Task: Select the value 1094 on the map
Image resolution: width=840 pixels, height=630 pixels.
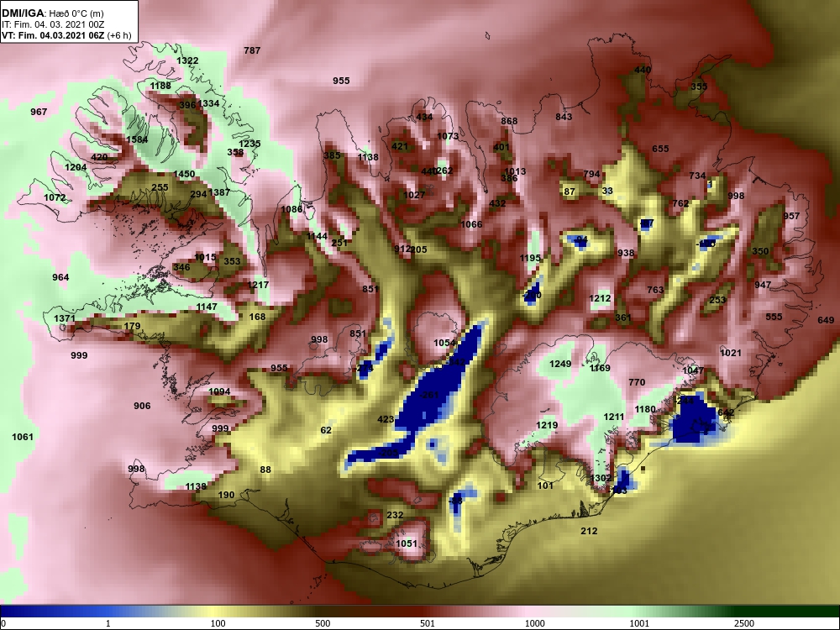Action: coord(219,391)
